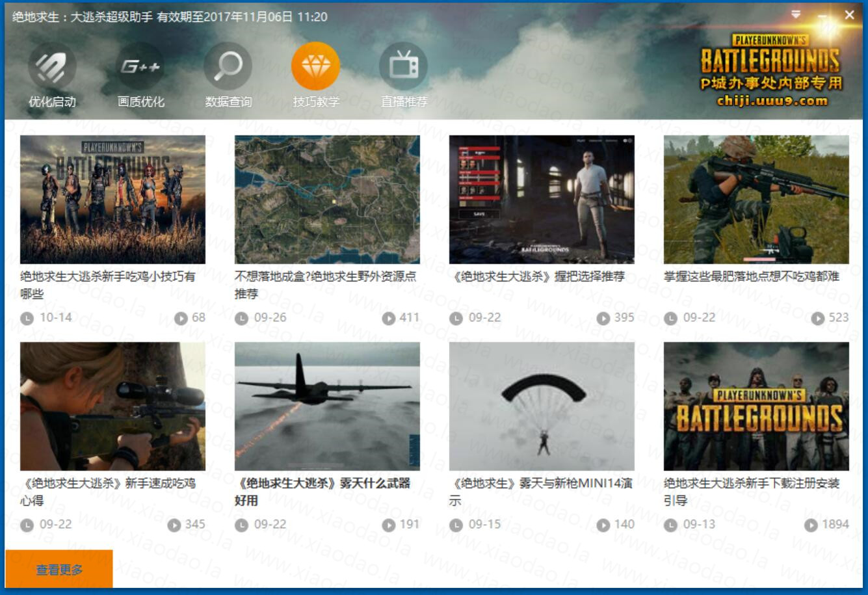Viewport: 868px width, 595px height.
Task: Click the date text 10-14
Action: pyautogui.click(x=56, y=317)
